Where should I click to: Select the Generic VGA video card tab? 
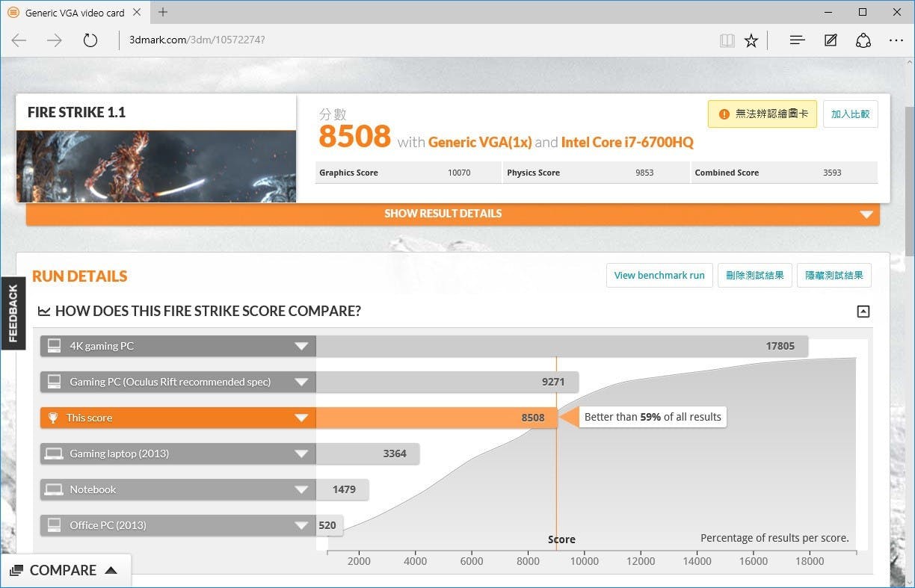tap(75, 13)
